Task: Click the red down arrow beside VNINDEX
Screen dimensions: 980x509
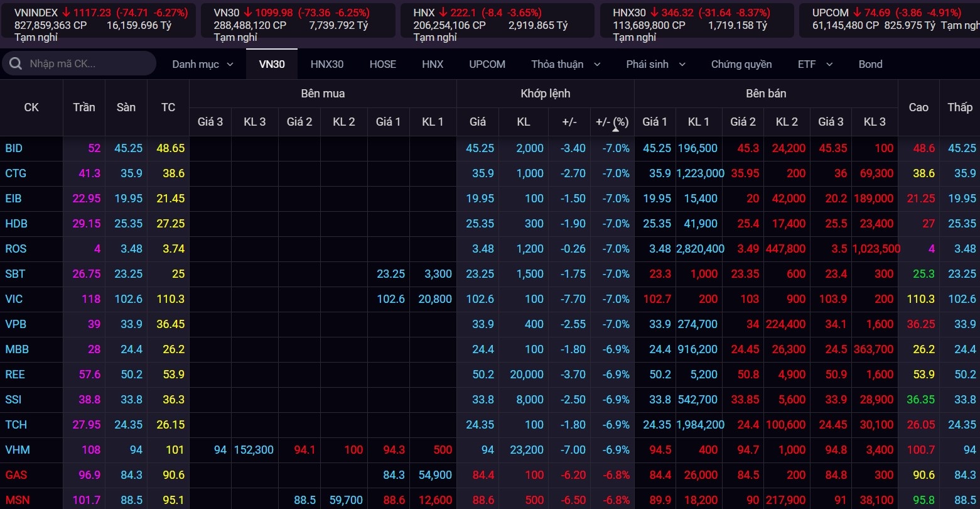Action: (x=66, y=13)
